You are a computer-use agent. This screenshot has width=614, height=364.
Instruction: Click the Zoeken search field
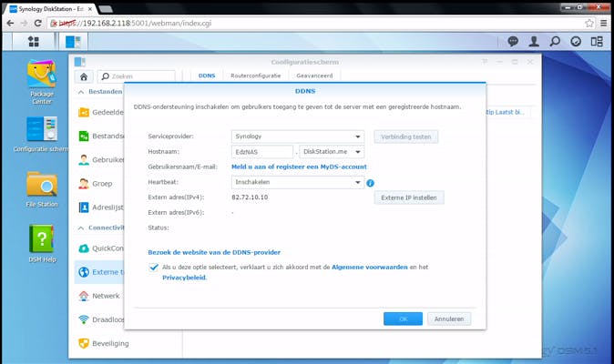tap(137, 76)
